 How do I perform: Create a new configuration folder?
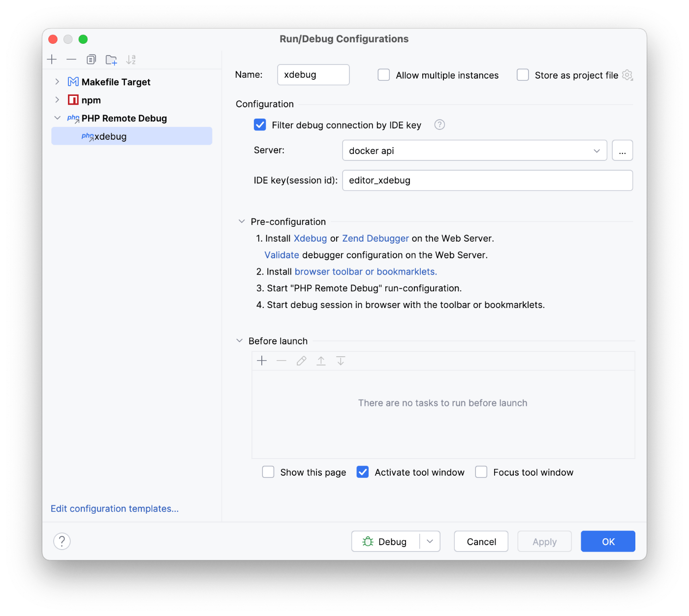pyautogui.click(x=111, y=60)
